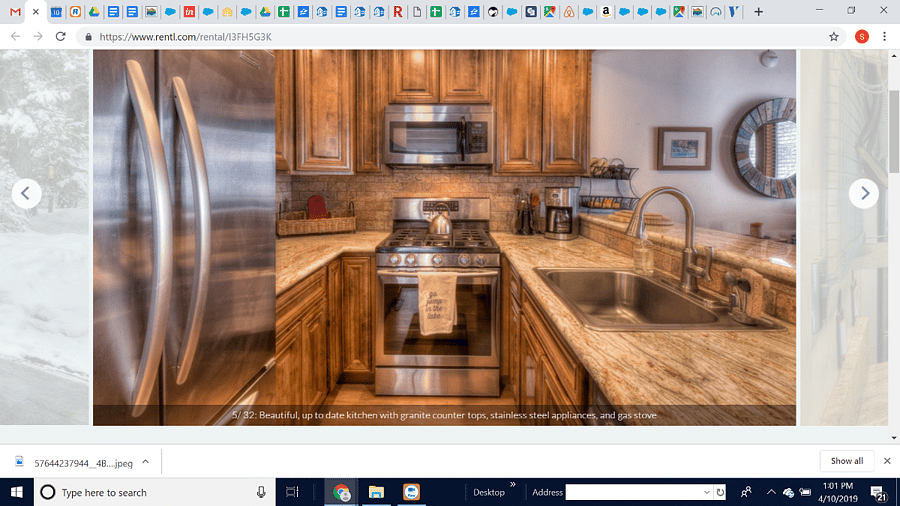The image size is (900, 506).
Task: Open the taskbar Address dropdown arrow
Action: tap(707, 492)
